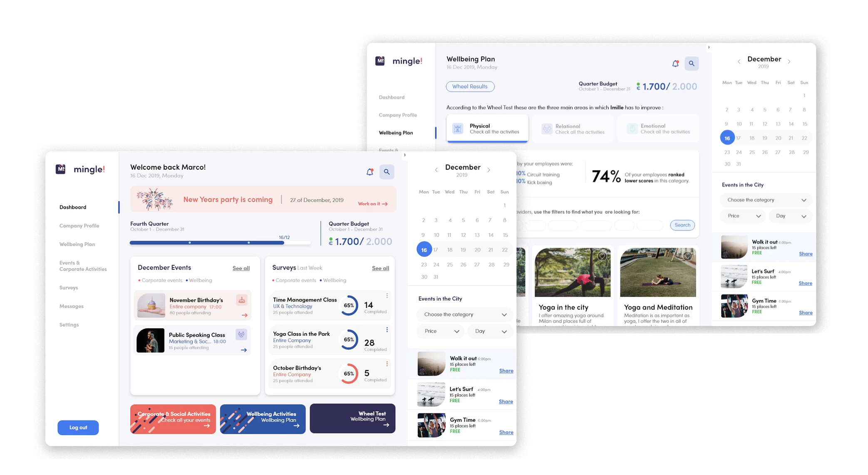868x475 pixels.
Task: Open three-dot menu for October Birthday's survey
Action: point(387,364)
